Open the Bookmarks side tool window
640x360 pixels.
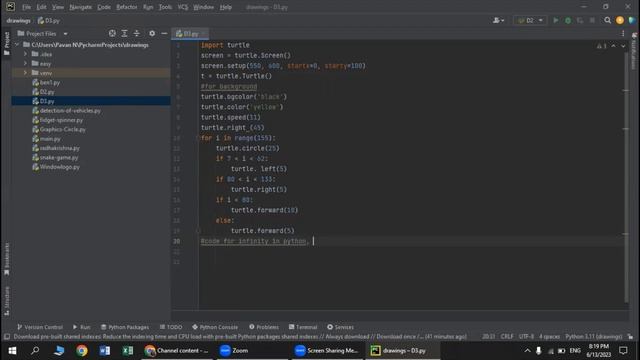[7, 259]
